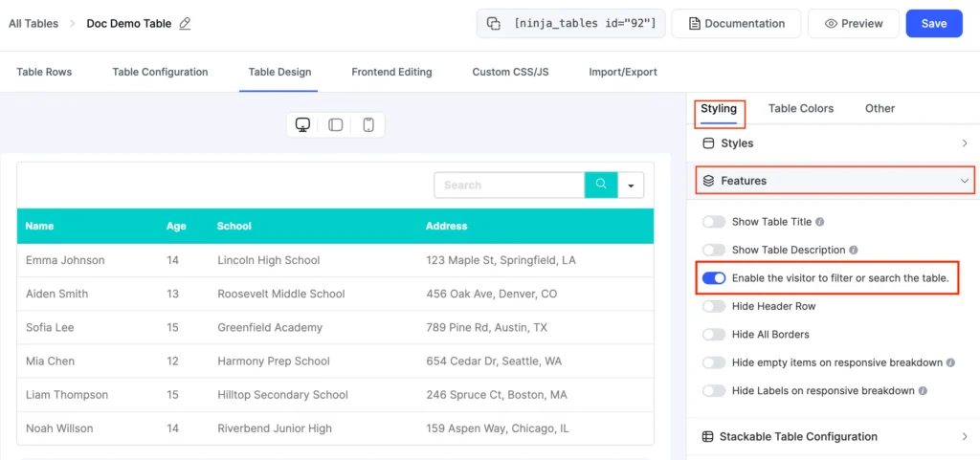Click Greenfield Academy cell
The height and width of the screenshot is (460, 980).
click(270, 327)
